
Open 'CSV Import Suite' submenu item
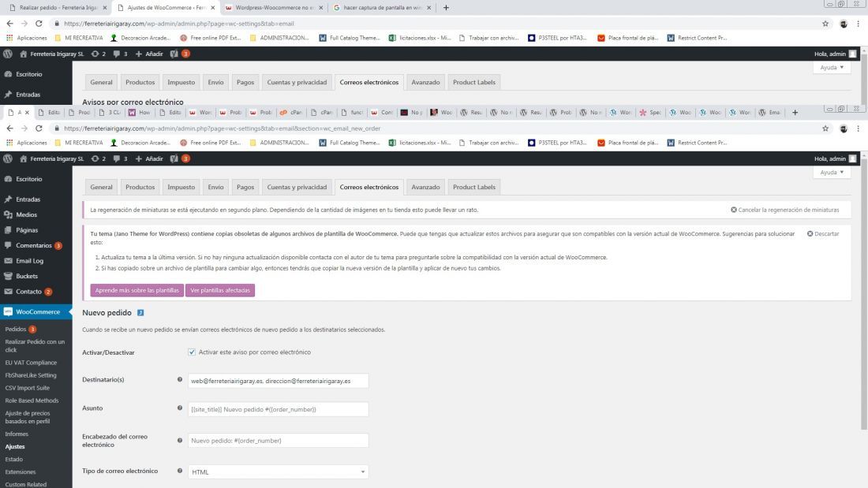(x=27, y=388)
